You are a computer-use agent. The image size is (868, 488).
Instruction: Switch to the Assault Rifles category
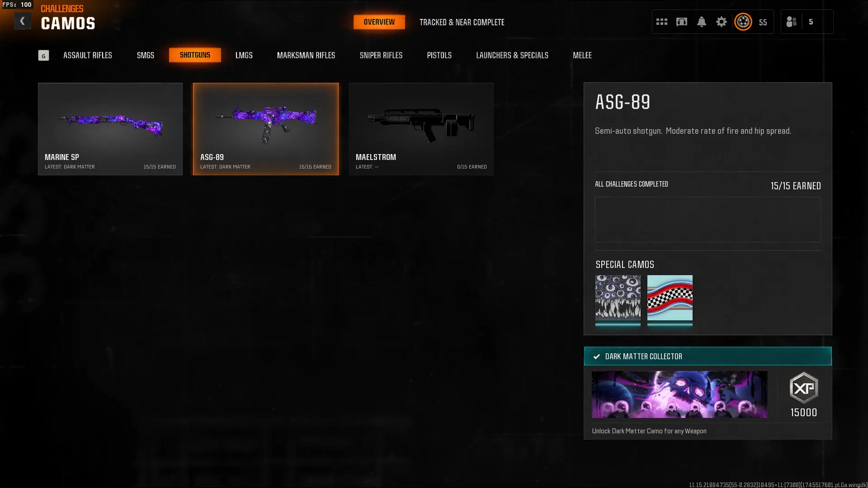tap(88, 55)
